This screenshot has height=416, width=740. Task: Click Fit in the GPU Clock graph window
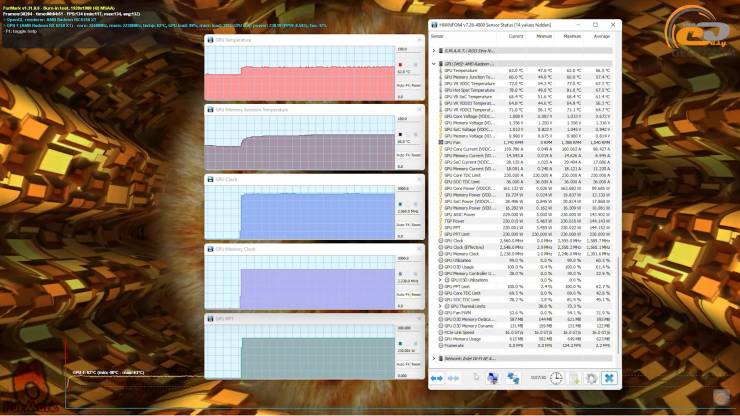pos(407,225)
